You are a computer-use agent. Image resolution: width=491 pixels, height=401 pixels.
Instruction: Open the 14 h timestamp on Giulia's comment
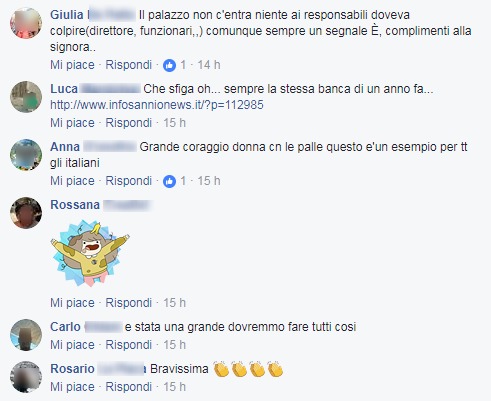point(209,65)
